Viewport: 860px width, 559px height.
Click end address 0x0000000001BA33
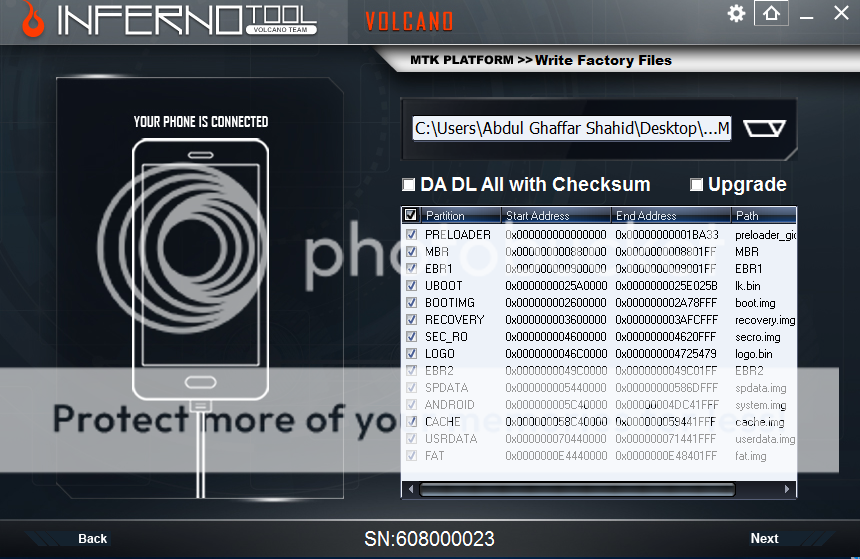coord(667,235)
